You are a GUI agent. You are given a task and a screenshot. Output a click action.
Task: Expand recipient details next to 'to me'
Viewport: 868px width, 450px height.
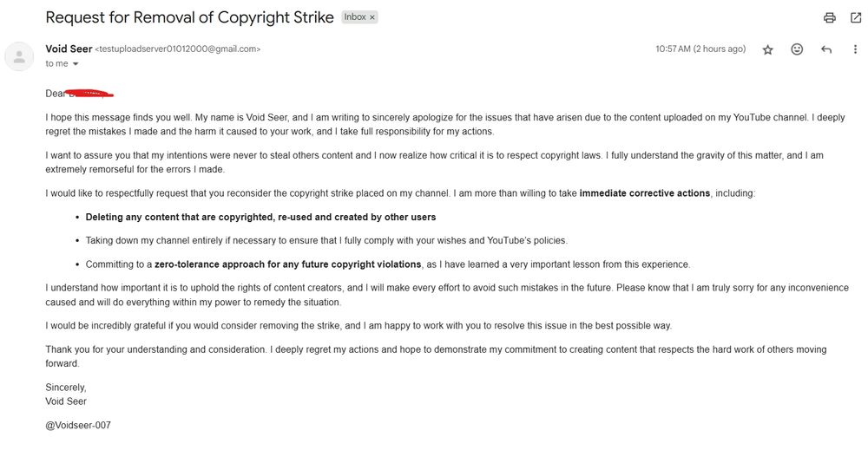tap(76, 64)
